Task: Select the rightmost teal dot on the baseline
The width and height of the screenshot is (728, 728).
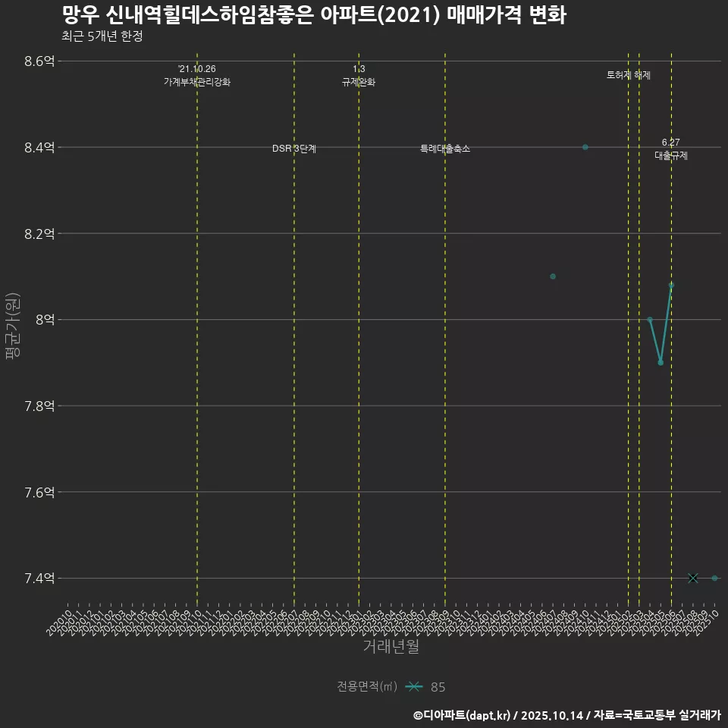Action: (x=716, y=577)
